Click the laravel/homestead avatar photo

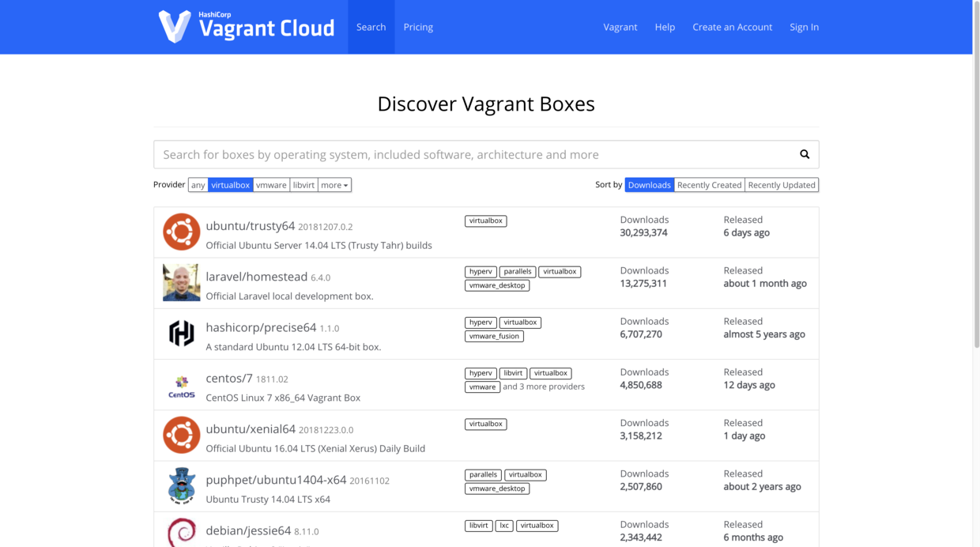point(182,282)
